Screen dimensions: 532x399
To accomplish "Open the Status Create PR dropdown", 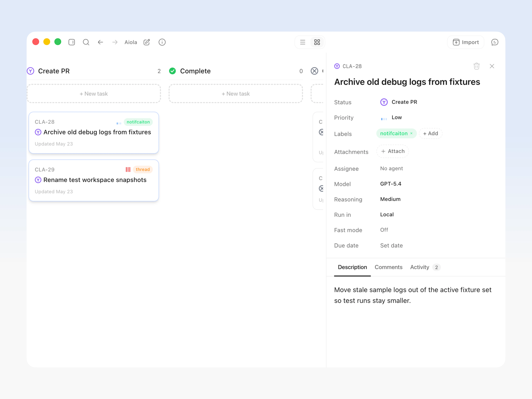I will click(x=399, y=102).
